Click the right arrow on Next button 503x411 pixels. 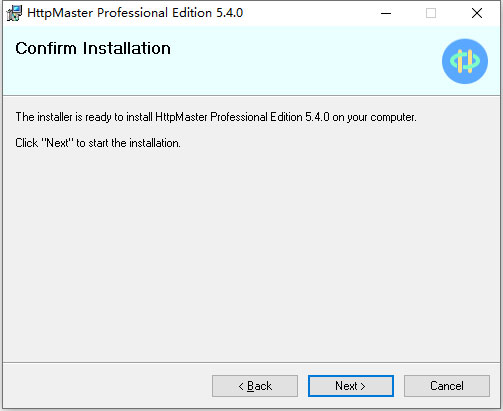[363, 387]
